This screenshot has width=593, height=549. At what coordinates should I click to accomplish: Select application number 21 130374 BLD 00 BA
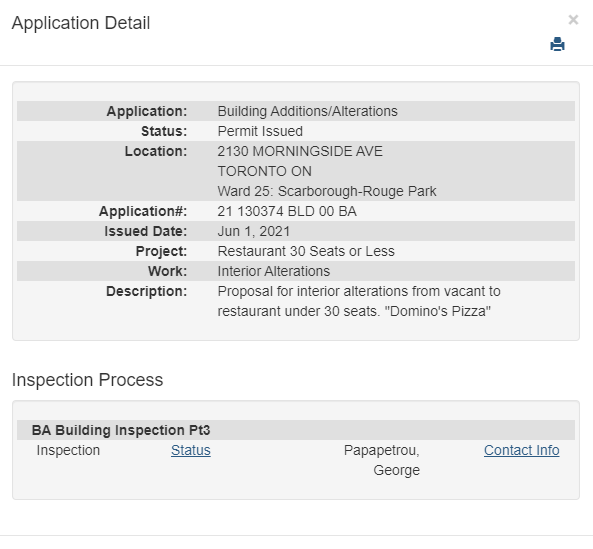pyautogui.click(x=287, y=211)
